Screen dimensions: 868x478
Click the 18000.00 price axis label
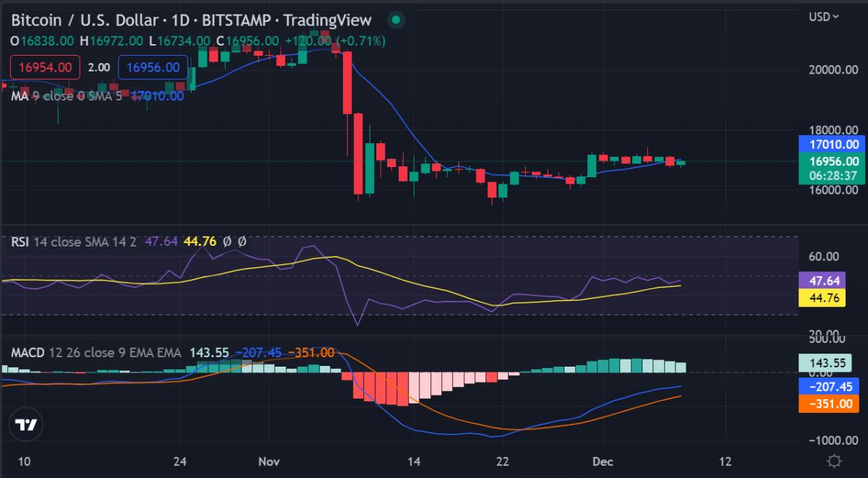point(833,130)
